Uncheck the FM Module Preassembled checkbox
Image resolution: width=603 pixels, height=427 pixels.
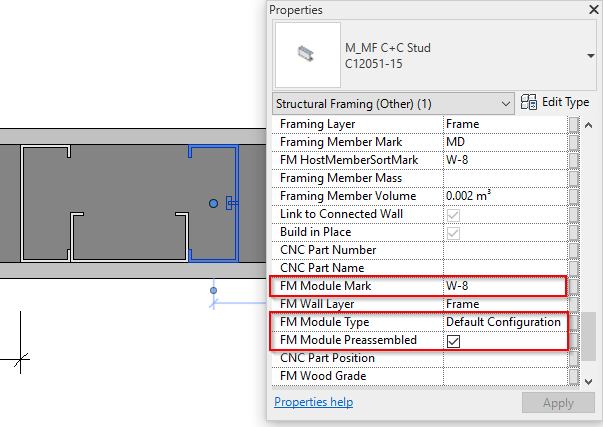454,341
